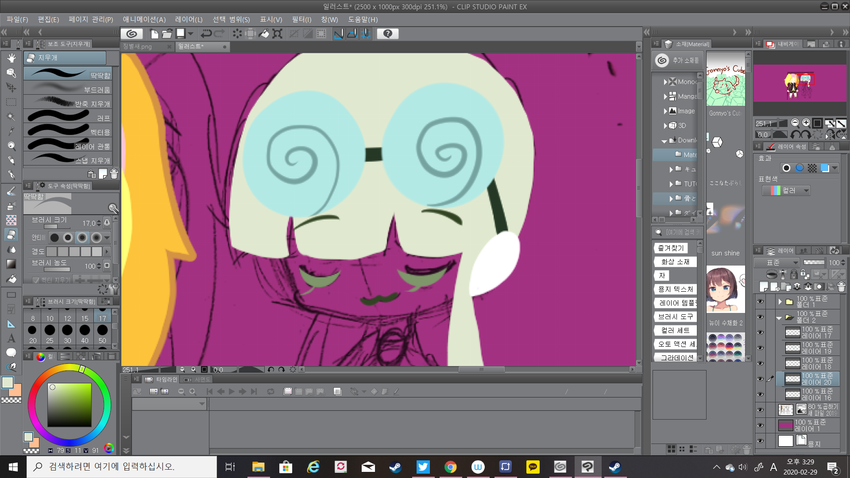
Task: Open the Filter (필터) menu
Action: click(x=301, y=20)
